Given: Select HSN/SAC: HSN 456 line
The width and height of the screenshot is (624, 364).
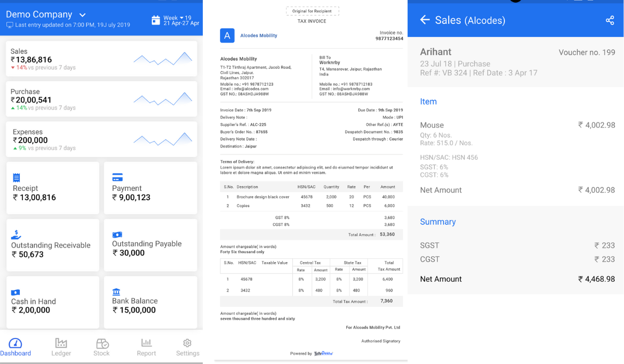Looking at the screenshot, I should [x=449, y=158].
